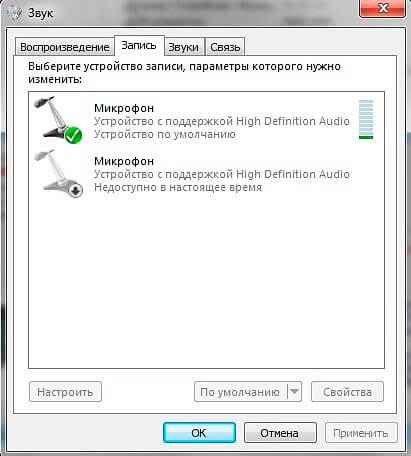Click the Настроить button
This screenshot has width=411, height=456.
click(65, 392)
